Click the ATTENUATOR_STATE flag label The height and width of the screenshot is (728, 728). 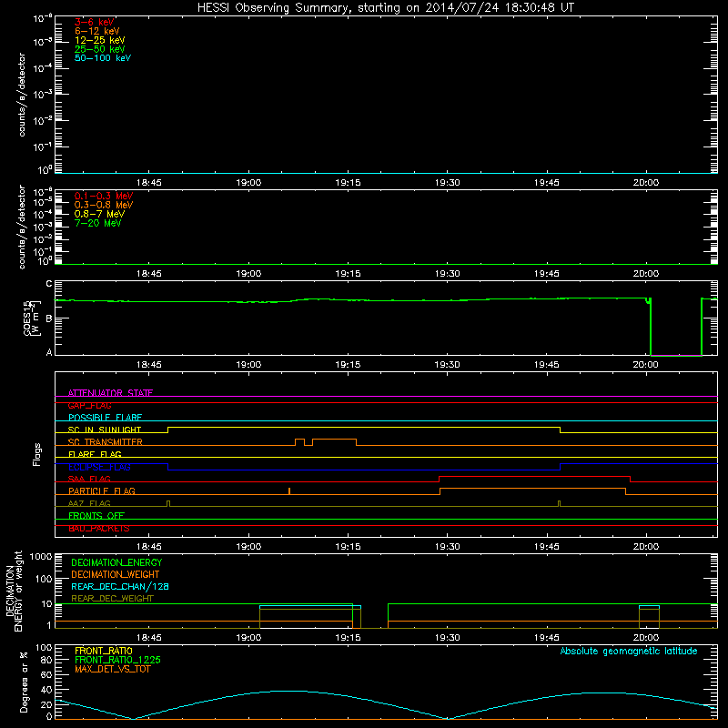click(110, 393)
